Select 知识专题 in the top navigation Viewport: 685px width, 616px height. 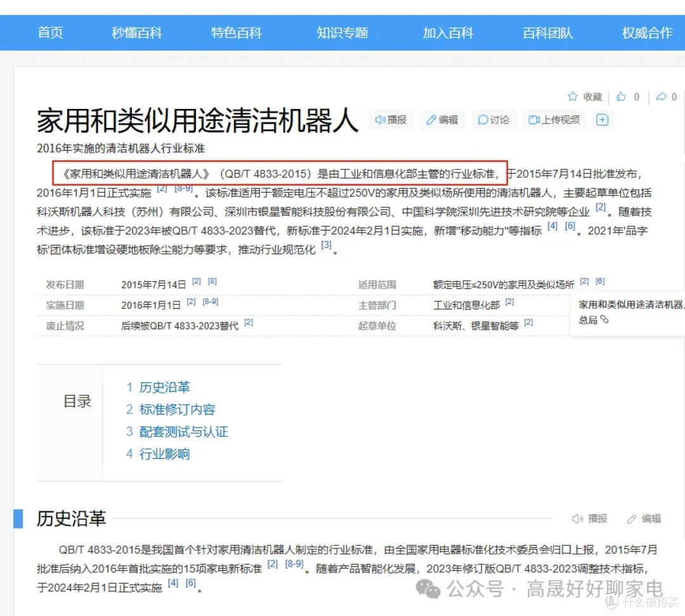(342, 33)
